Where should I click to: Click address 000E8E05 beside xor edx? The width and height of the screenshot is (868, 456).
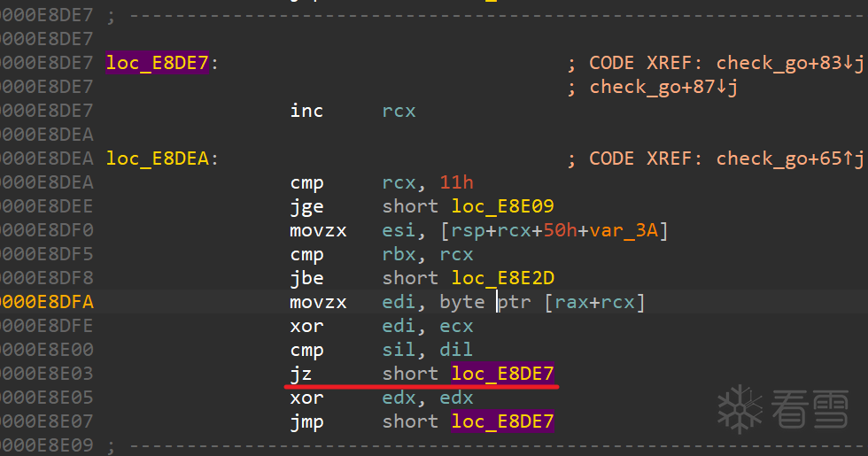[46, 398]
